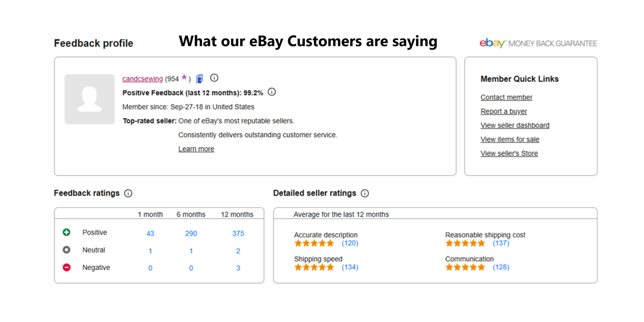
Task: Click 12-month positive count 375
Action: click(238, 233)
